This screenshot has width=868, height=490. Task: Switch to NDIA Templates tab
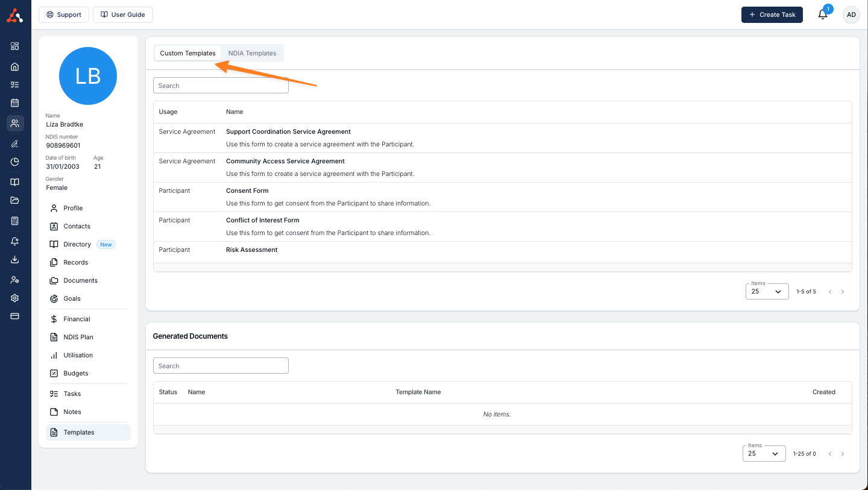pos(252,53)
